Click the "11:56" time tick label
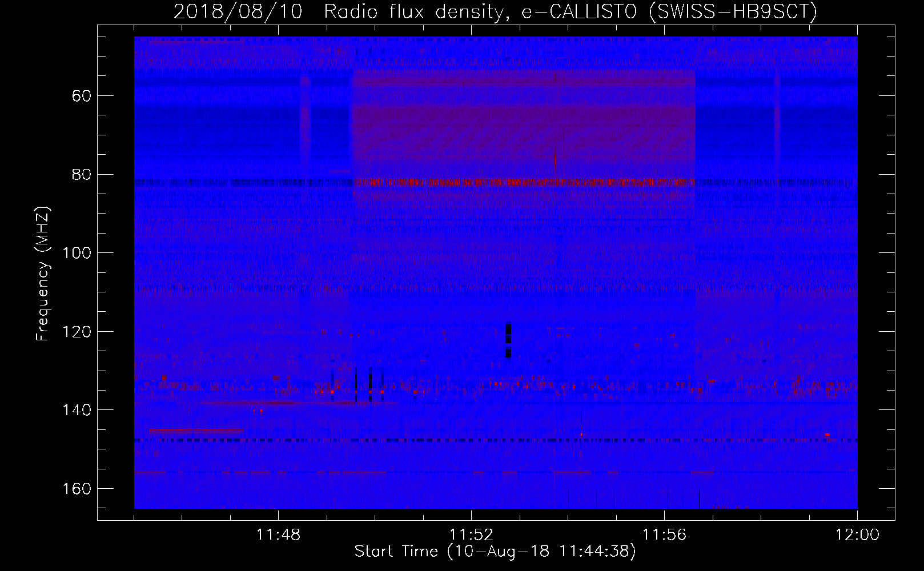This screenshot has width=924, height=571. point(664,535)
